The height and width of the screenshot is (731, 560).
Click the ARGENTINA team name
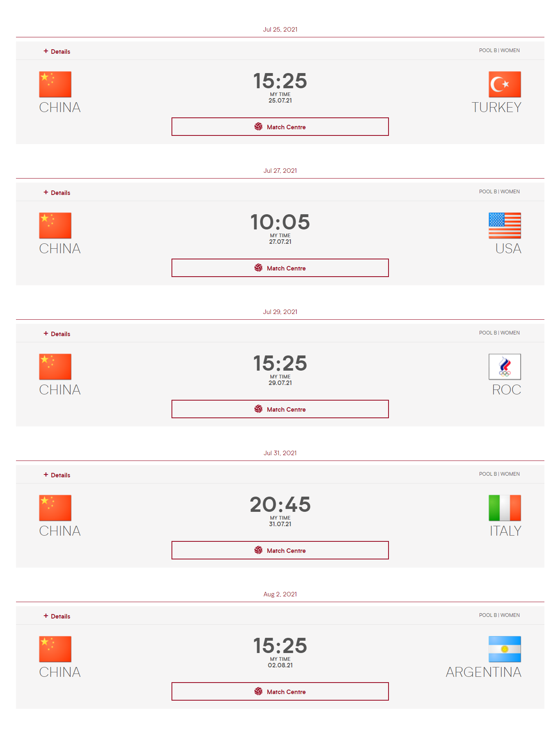tap(483, 672)
